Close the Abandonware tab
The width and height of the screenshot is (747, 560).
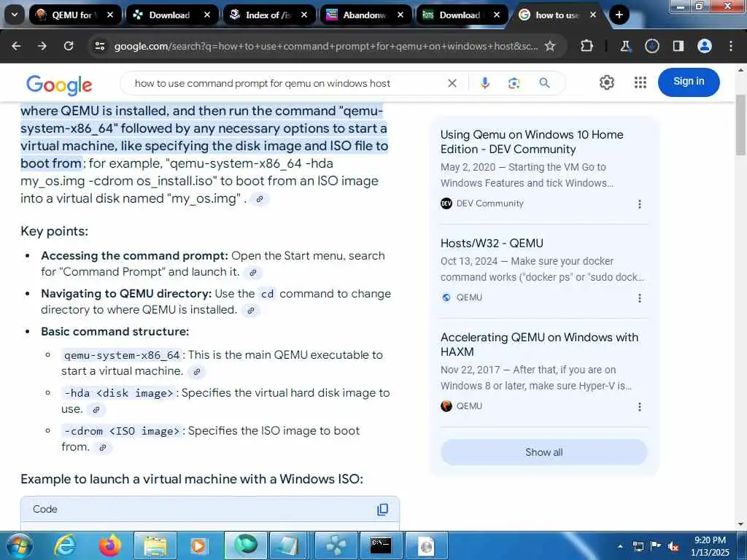(400, 15)
